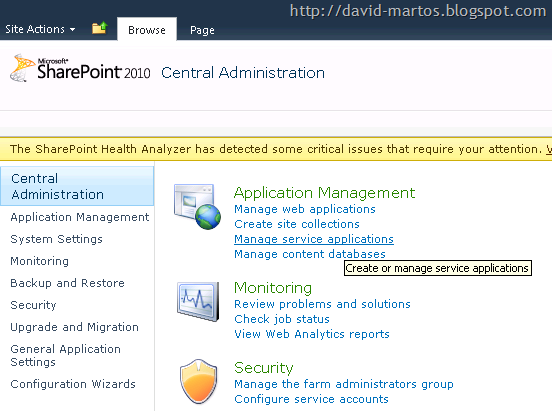
Task: Click the Health Analyzer warning message
Action: (x=276, y=149)
